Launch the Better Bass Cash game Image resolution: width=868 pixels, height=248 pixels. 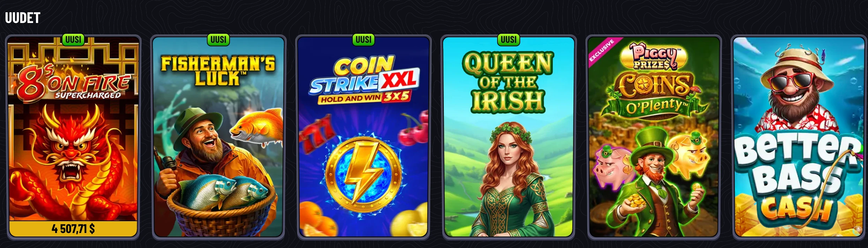[799, 137]
